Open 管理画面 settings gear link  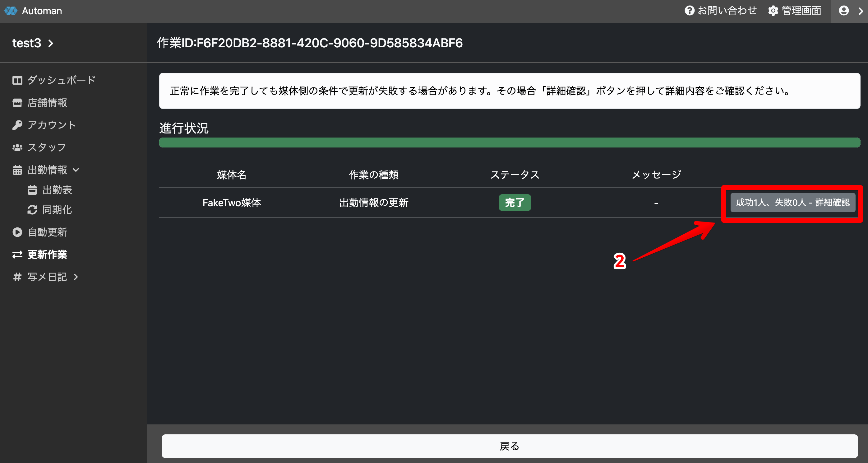click(x=795, y=11)
